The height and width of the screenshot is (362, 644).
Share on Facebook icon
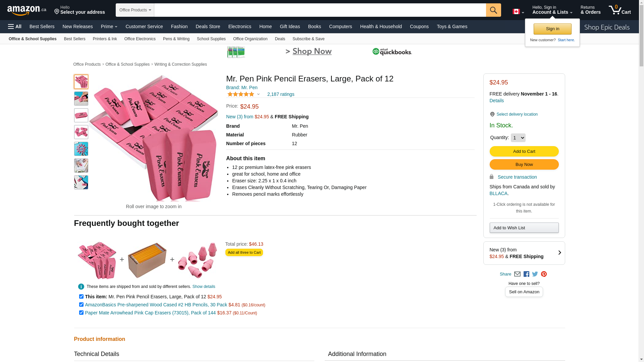pyautogui.click(x=526, y=274)
